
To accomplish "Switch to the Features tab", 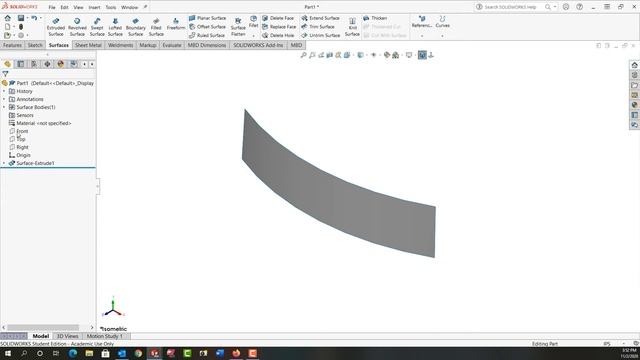I will coord(12,45).
